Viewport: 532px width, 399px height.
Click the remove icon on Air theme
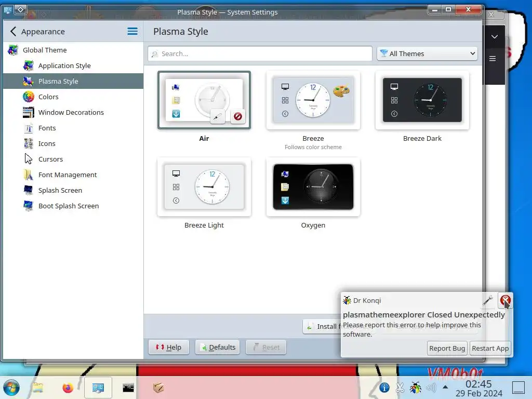pyautogui.click(x=238, y=117)
